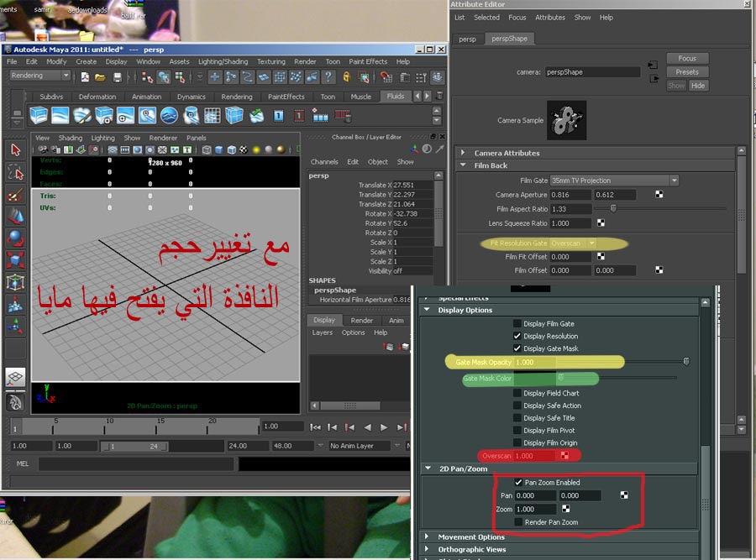Select the persp tab in Attribute Editor
Viewport: 756px width, 560px height.
[x=467, y=39]
